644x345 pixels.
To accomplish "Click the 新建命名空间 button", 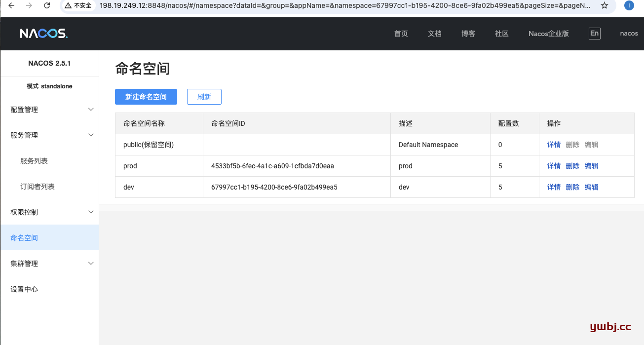I will (x=146, y=97).
